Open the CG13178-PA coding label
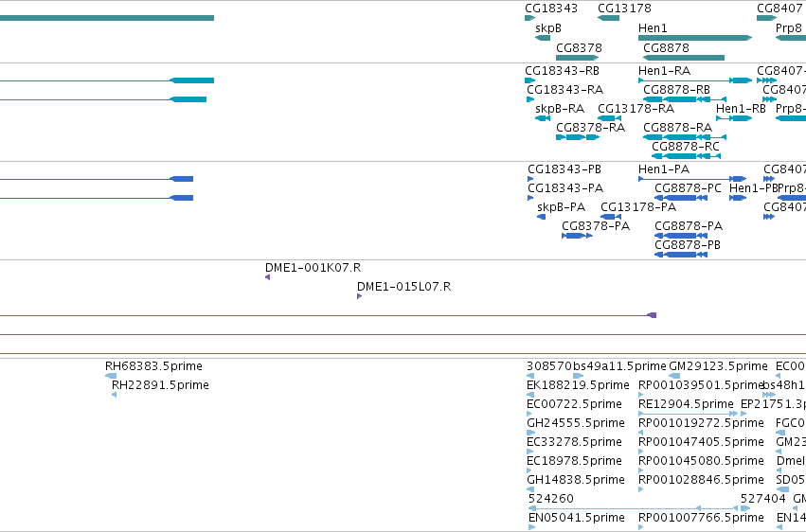Viewport: 806px width, 532px height. click(638, 207)
